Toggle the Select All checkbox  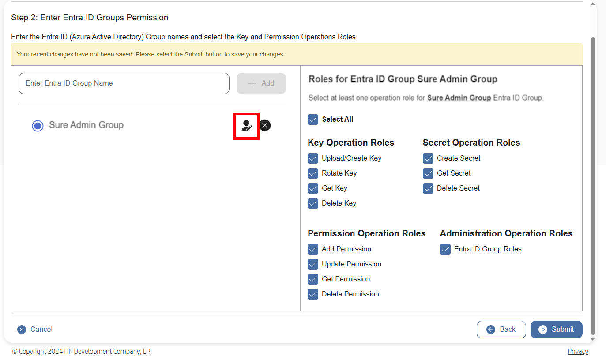(313, 119)
